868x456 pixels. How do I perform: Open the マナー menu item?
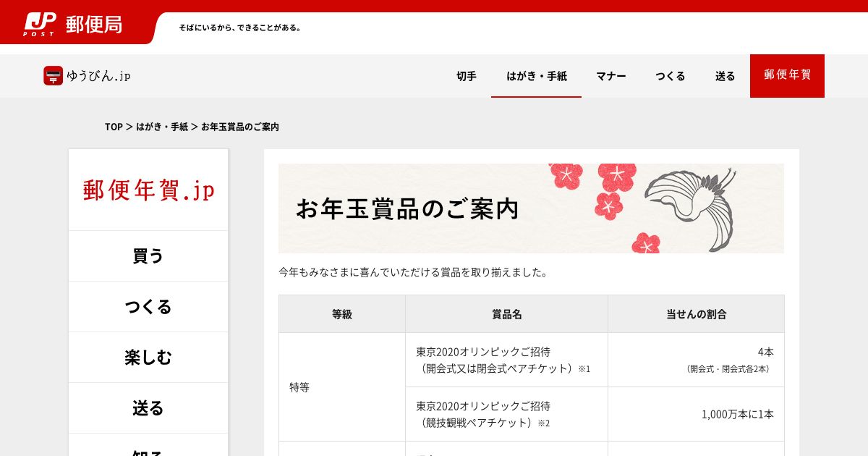click(x=611, y=76)
